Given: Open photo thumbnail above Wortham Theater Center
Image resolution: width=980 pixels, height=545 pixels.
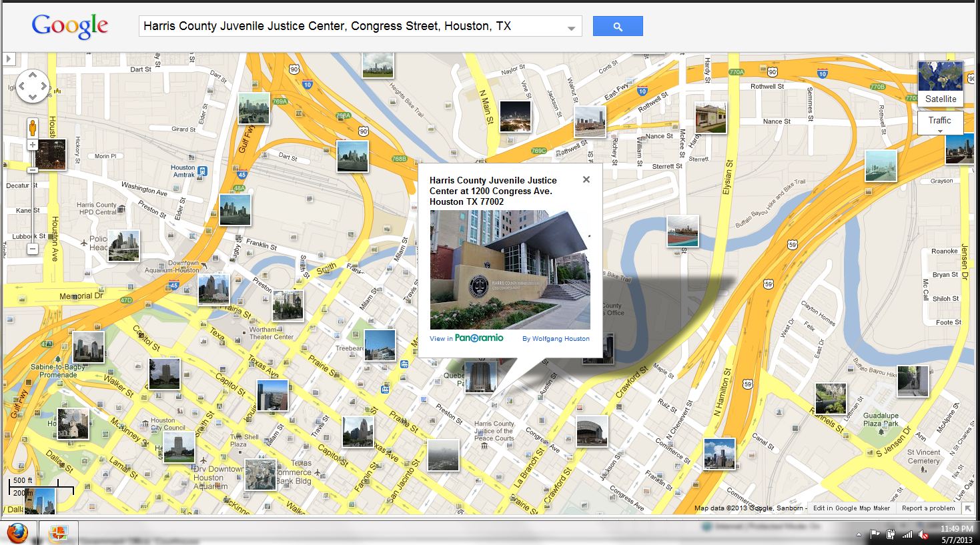Looking at the screenshot, I should click(x=288, y=306).
